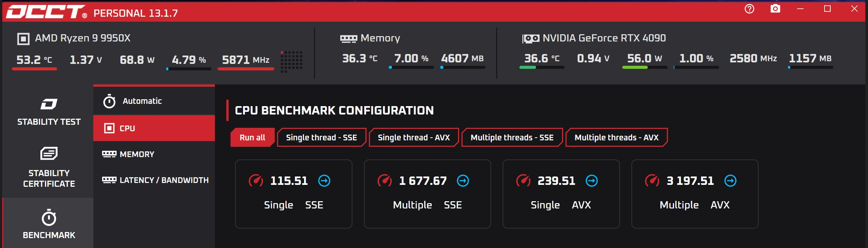
Task: Click the gauge icon beside 239.51
Action: tap(523, 181)
